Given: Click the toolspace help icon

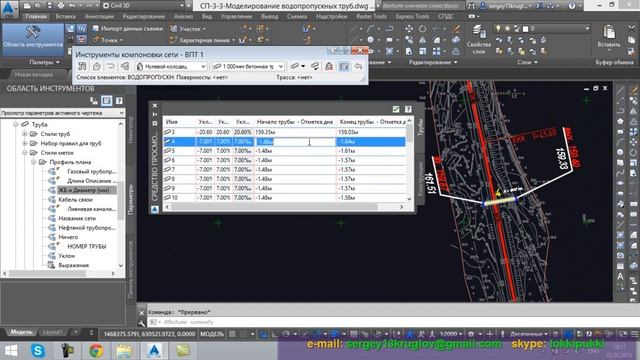Looking at the screenshot, I should [119, 100].
